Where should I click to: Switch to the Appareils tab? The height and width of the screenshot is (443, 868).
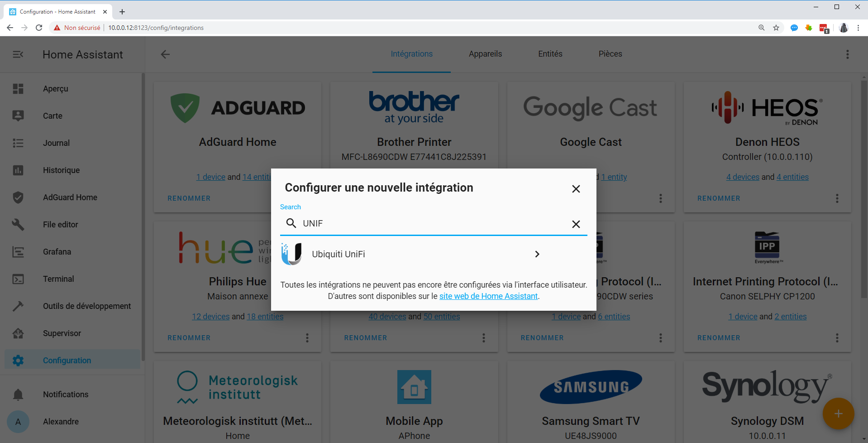coord(485,54)
